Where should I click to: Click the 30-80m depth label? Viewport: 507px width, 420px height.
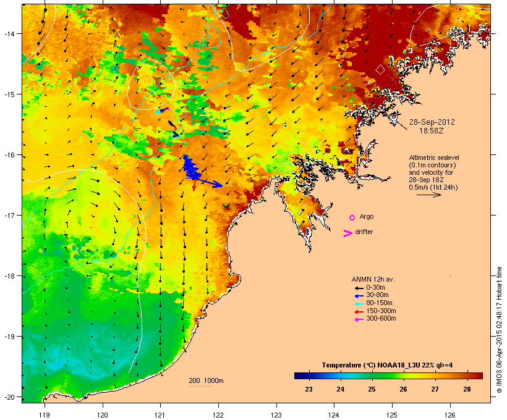(377, 295)
